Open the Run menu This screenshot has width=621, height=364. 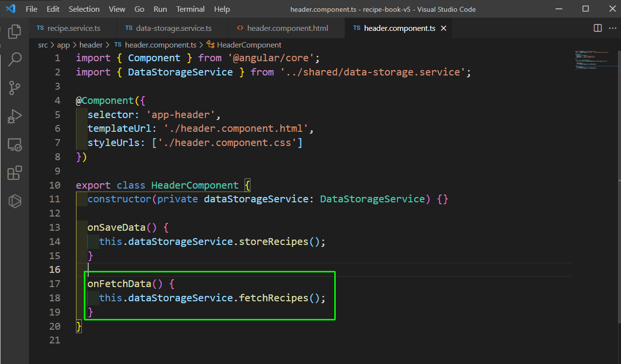pyautogui.click(x=160, y=9)
